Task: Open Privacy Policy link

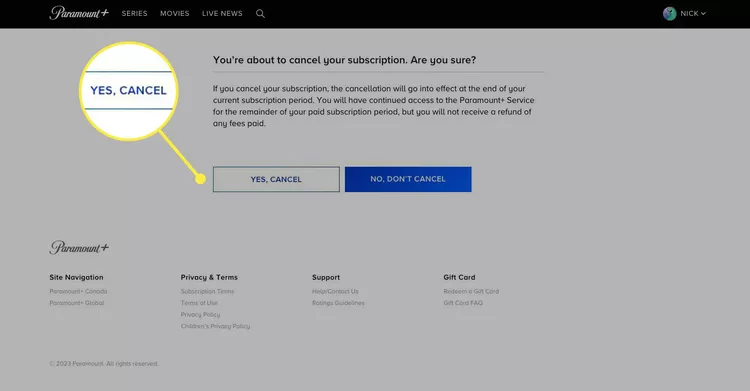Action: [x=200, y=314]
